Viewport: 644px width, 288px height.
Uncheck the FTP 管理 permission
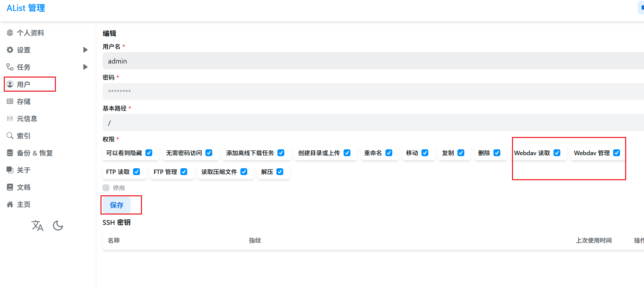coord(184,172)
